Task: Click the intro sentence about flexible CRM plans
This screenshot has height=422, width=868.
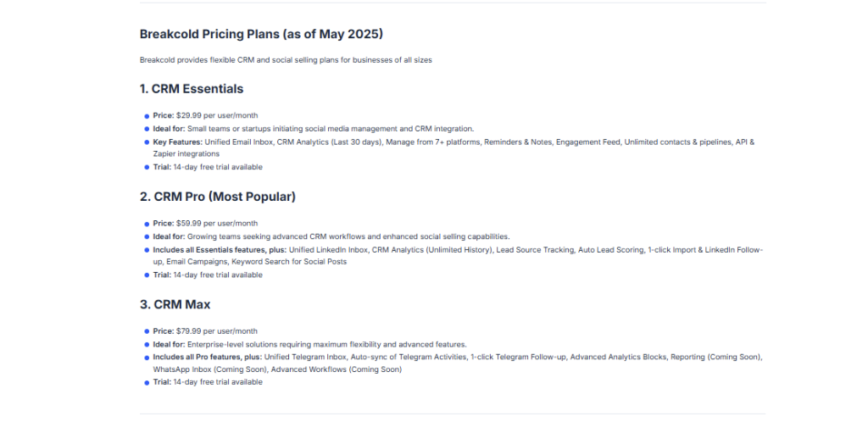Action: pos(286,60)
